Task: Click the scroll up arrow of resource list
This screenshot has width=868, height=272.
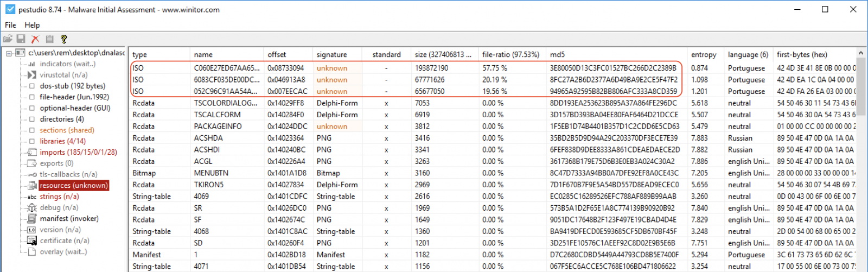Action: pyautogui.click(x=861, y=53)
